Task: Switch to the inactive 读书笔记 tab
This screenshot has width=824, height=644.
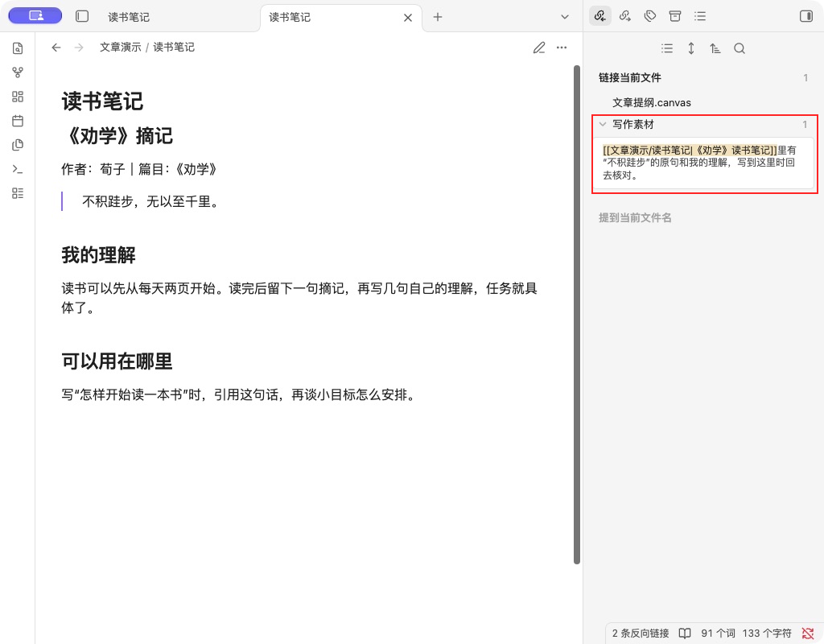Action: pyautogui.click(x=129, y=18)
